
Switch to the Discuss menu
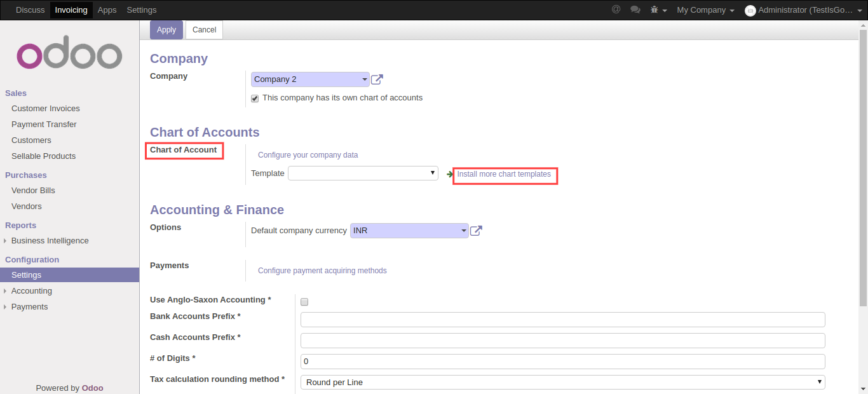pyautogui.click(x=30, y=10)
